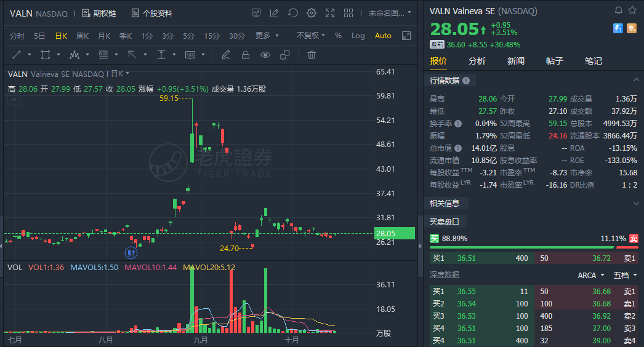The width and height of the screenshot is (644, 347).
Task: Click the 行情数据 info icon
Action: pos(466,81)
